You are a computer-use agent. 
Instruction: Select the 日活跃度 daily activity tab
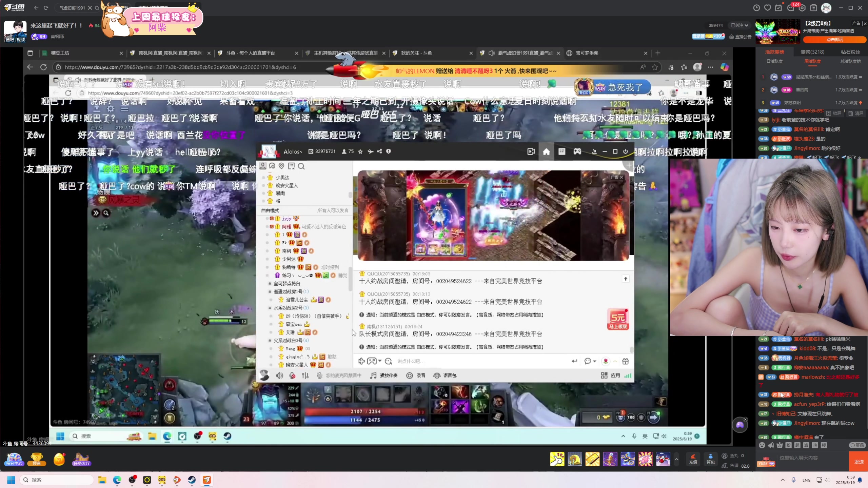click(775, 61)
